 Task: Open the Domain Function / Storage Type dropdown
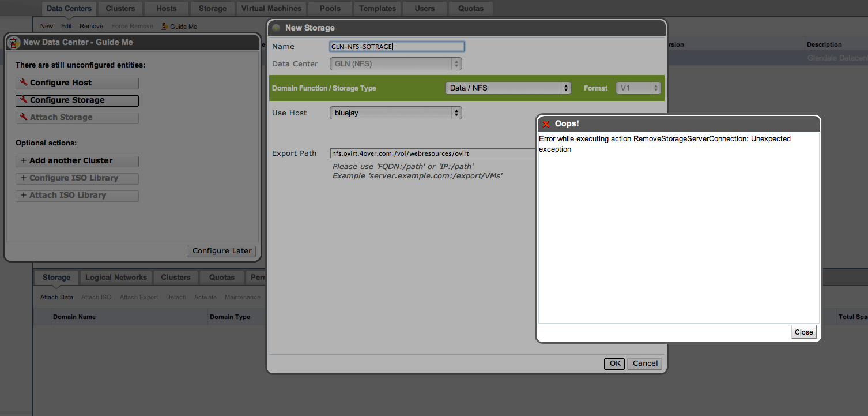point(508,88)
